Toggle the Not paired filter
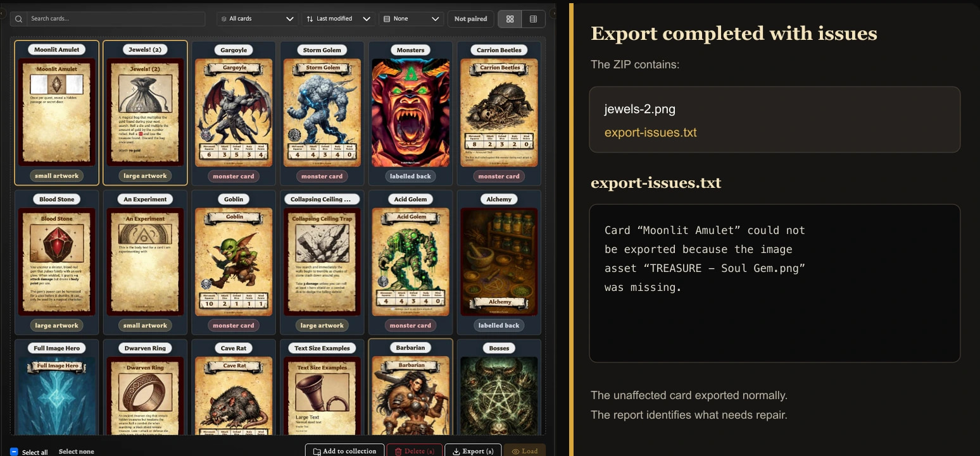 pyautogui.click(x=470, y=19)
